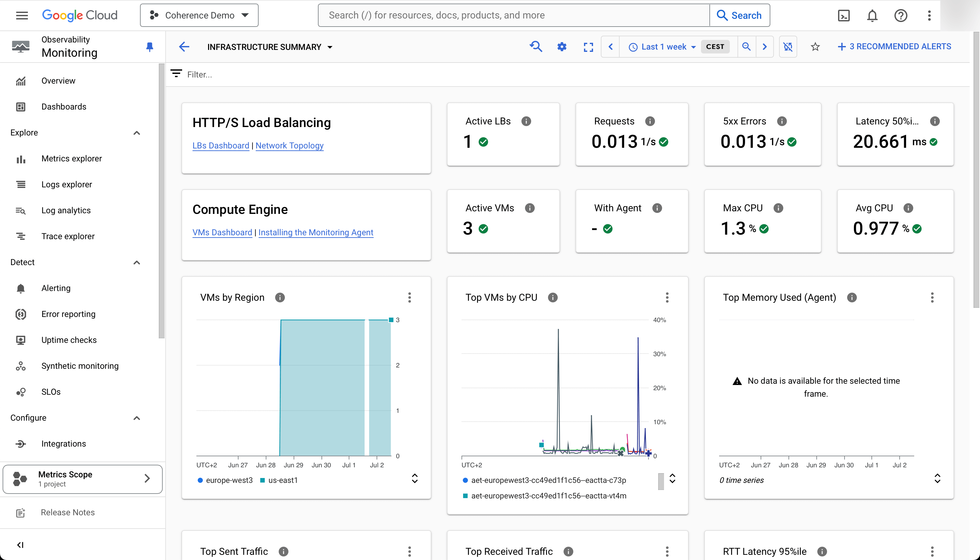Show info for With Agent
This screenshot has width=980, height=560.
657,208
